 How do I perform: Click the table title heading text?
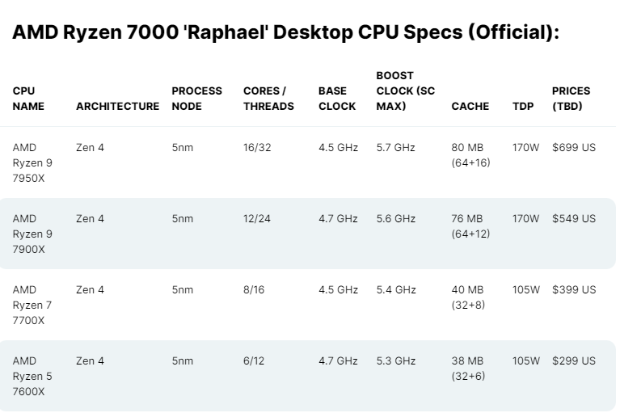[x=285, y=33]
